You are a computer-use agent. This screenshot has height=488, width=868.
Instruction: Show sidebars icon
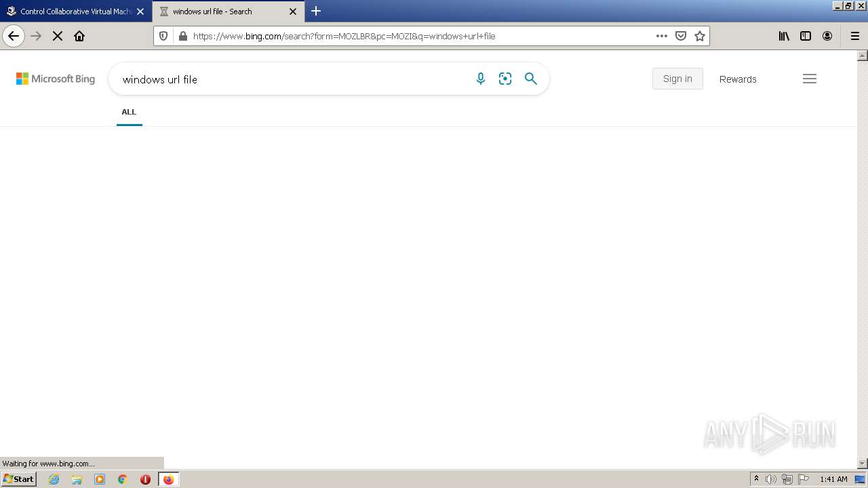click(x=806, y=36)
